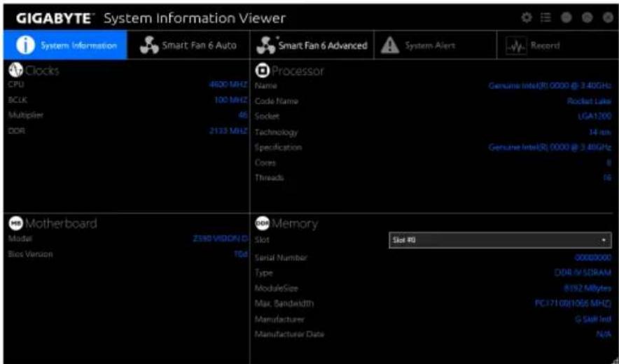This screenshot has width=619, height=364.
Task: Click the Socket value LGA1200
Action: (595, 116)
